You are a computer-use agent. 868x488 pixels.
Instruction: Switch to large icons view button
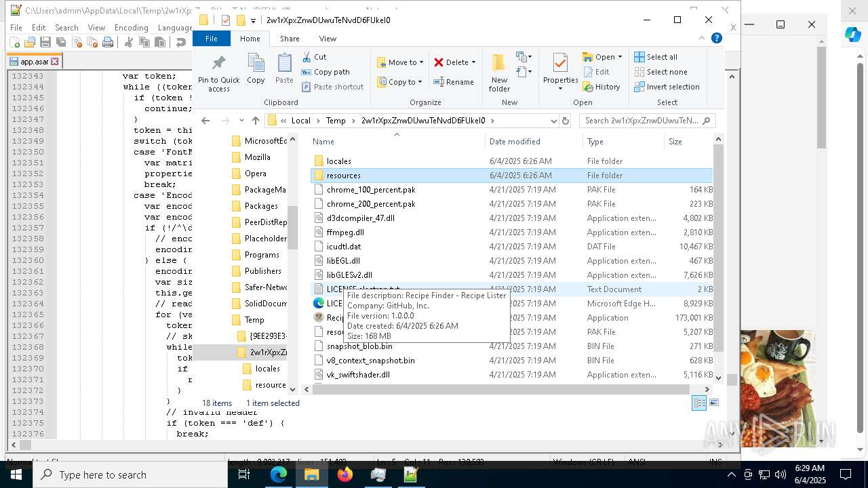(713, 403)
